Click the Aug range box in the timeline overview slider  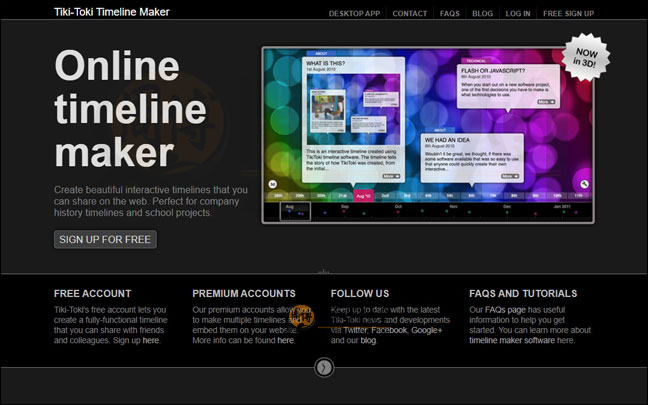(x=295, y=211)
